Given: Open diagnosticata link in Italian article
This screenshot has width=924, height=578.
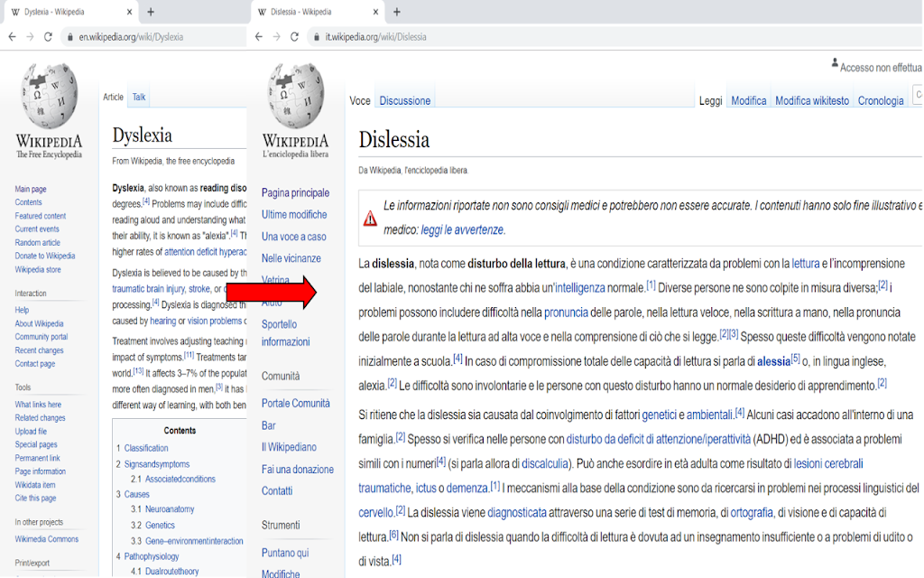Looking at the screenshot, I should (x=517, y=513).
